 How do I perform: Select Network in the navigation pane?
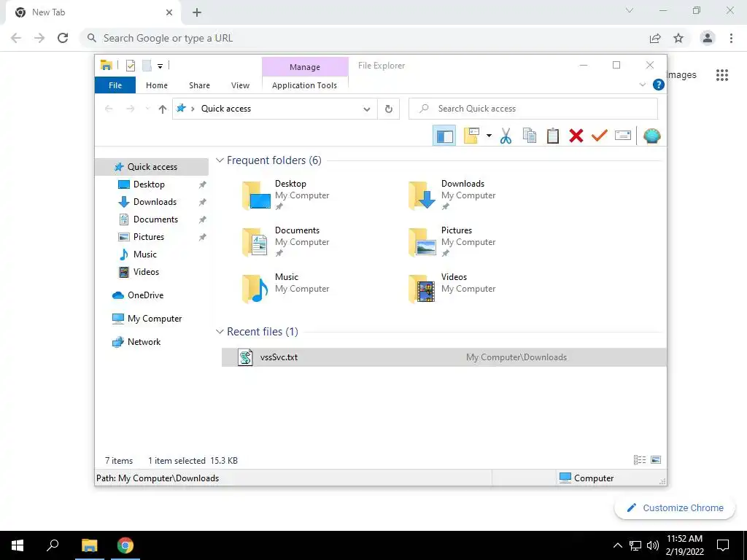pyautogui.click(x=144, y=342)
